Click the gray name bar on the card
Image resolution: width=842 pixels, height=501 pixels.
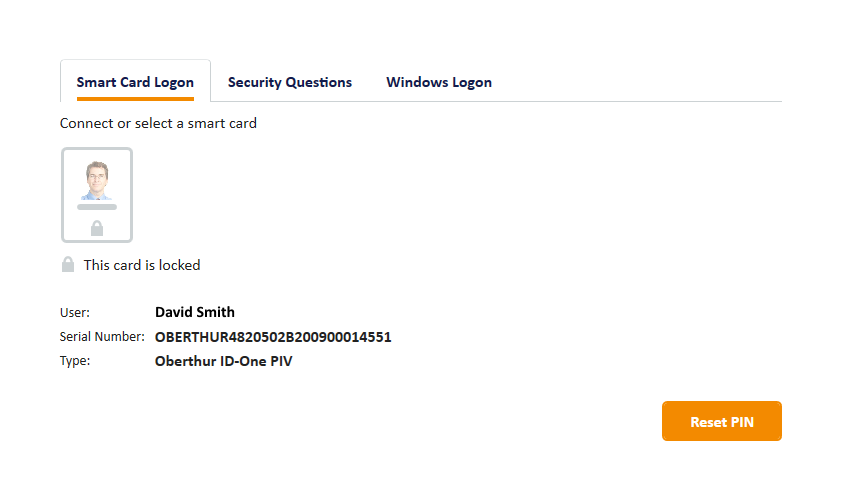pyautogui.click(x=97, y=207)
